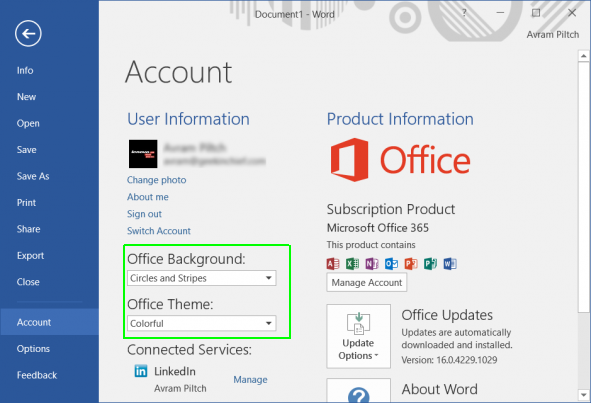591x403 pixels.
Task: Select Print in the sidebar
Action: (26, 203)
